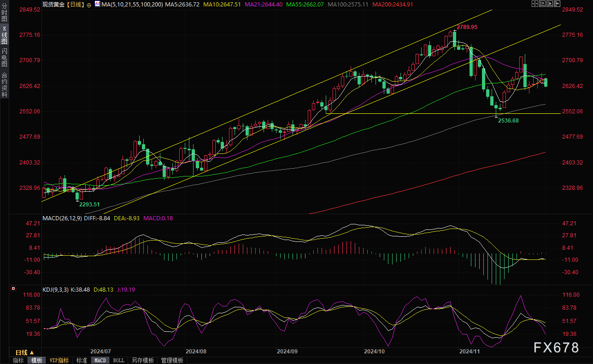This screenshot has width=593, height=364.
Task: Click the small circle icon beside 【日线】
Action: coord(88,4)
